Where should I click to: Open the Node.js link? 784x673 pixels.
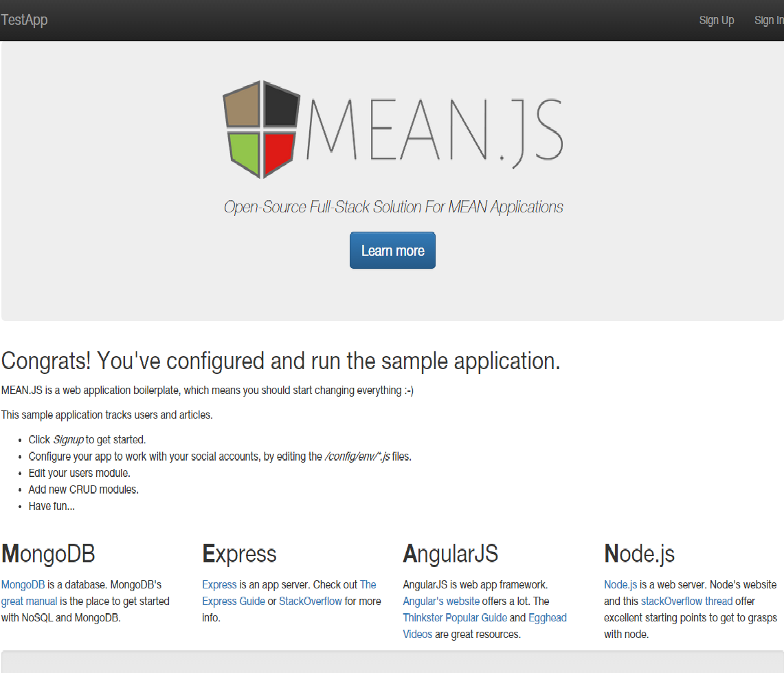(619, 584)
